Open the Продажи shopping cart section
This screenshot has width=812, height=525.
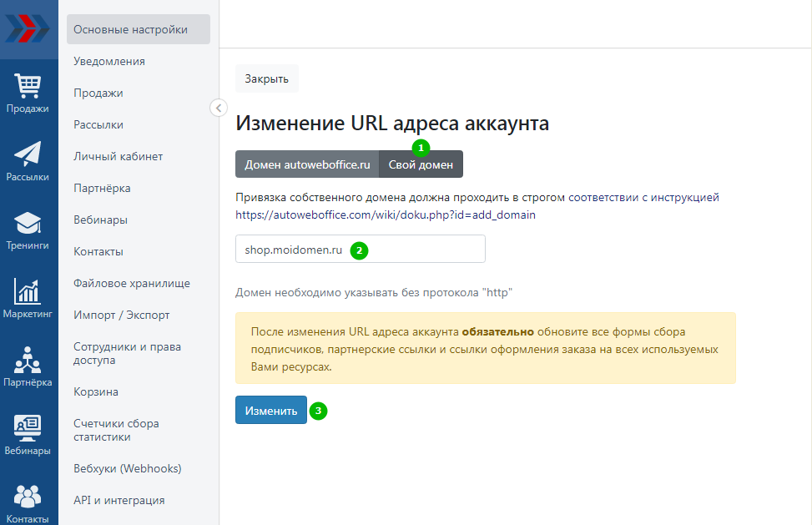pyautogui.click(x=28, y=93)
